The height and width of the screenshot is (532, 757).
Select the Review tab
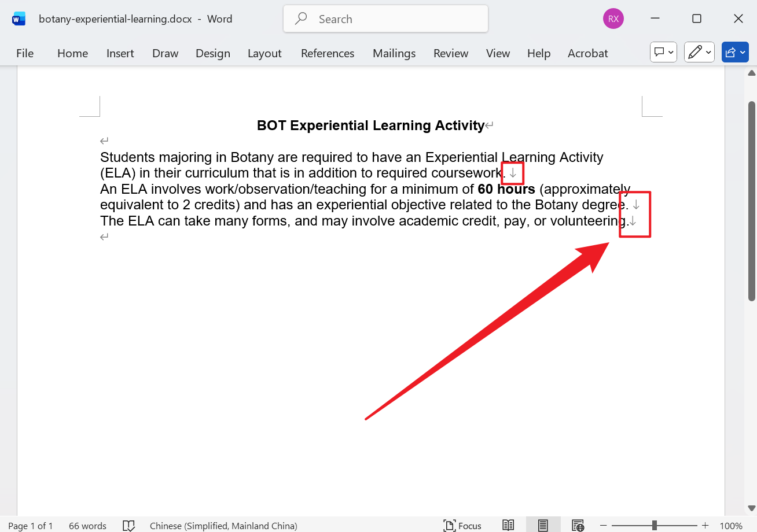click(x=451, y=53)
